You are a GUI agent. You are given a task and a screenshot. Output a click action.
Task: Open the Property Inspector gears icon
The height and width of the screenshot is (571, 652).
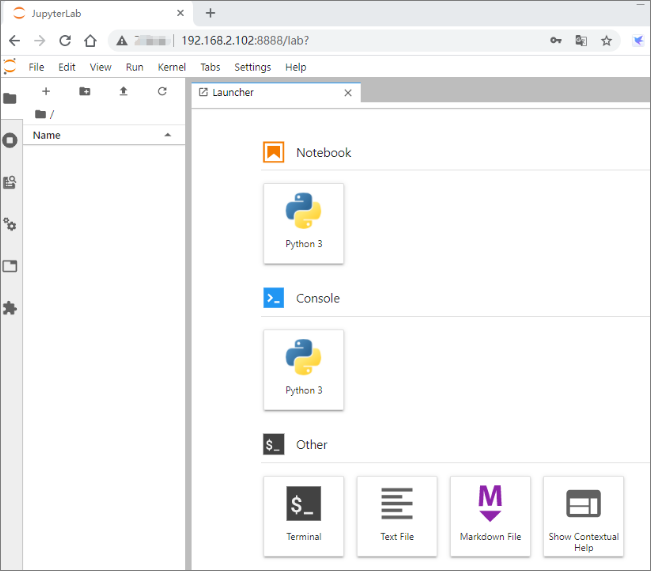pos(10,225)
